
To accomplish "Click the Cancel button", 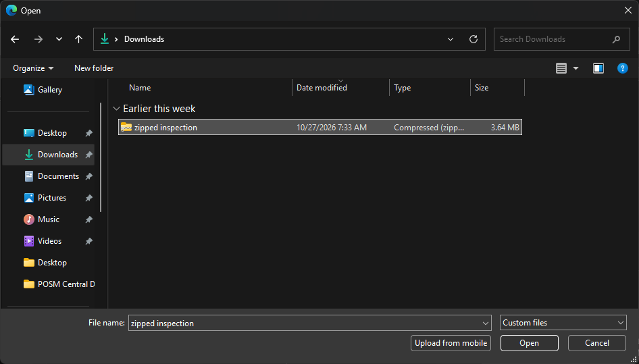I will [597, 343].
